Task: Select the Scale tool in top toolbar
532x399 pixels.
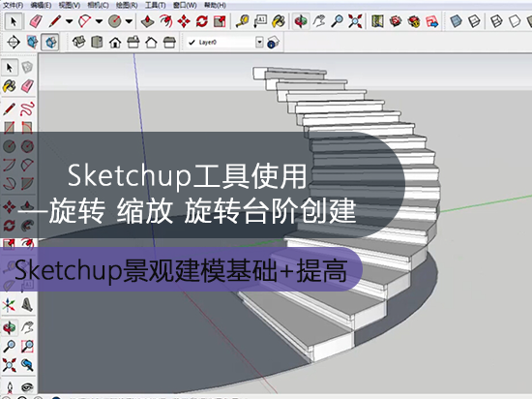Action: (220, 21)
